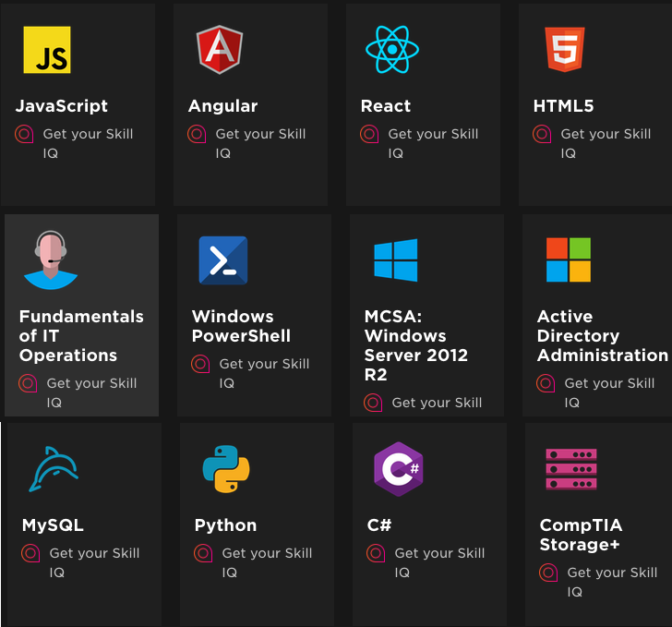Open Active Directory Administration title
Viewport: 672px width, 627px height.
click(x=603, y=336)
